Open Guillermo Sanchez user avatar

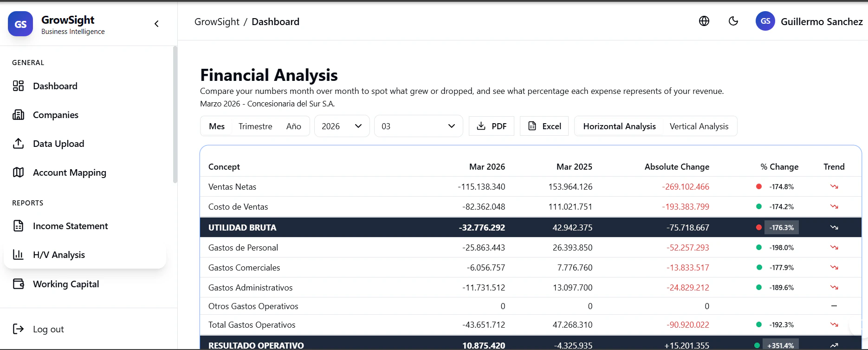765,21
